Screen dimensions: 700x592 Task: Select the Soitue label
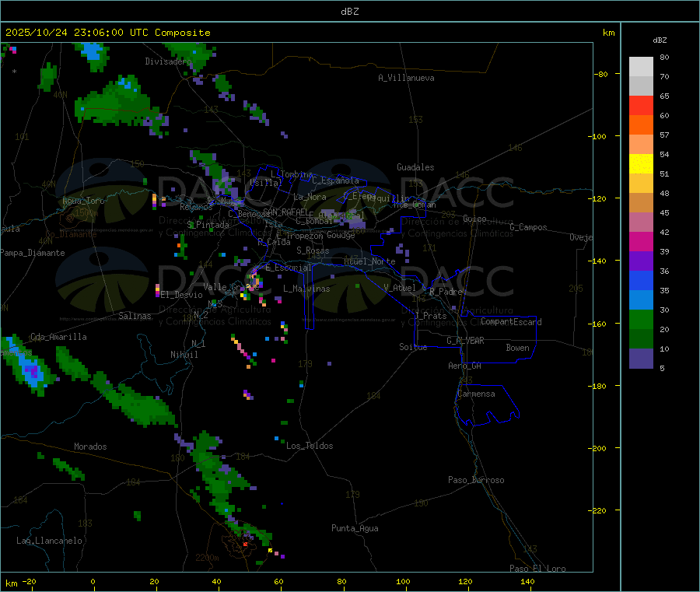413,347
